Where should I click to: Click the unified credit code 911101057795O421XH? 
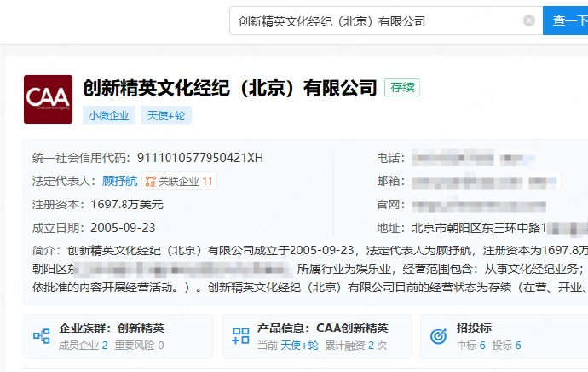click(x=200, y=158)
